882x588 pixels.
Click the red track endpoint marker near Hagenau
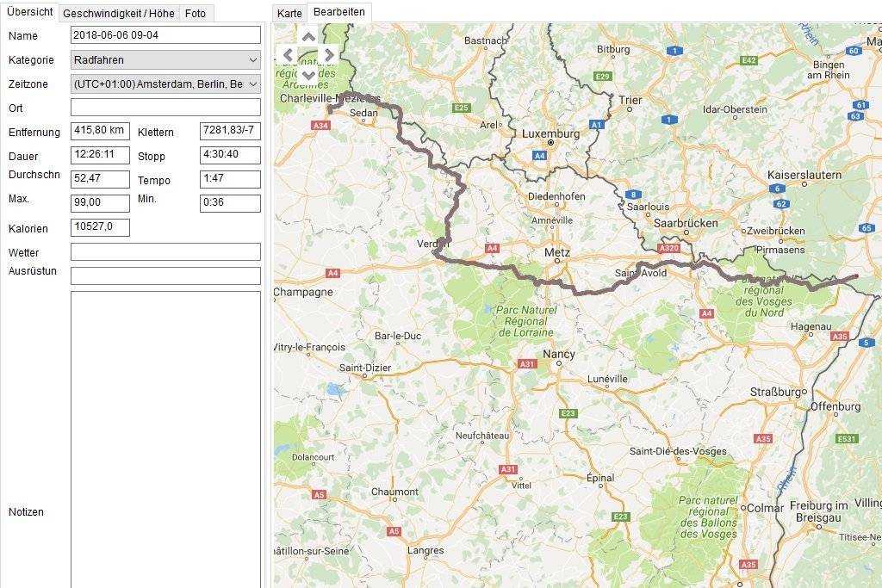[855, 276]
